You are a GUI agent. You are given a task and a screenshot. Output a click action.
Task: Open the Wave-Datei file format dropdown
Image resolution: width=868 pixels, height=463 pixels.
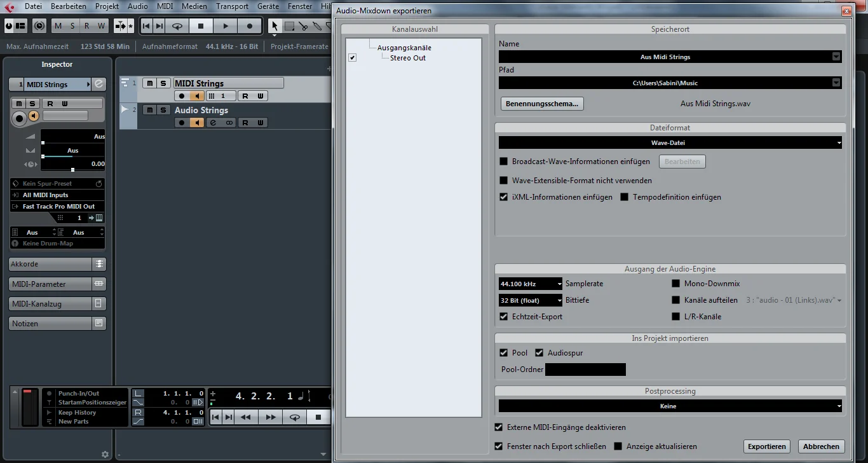tap(670, 143)
